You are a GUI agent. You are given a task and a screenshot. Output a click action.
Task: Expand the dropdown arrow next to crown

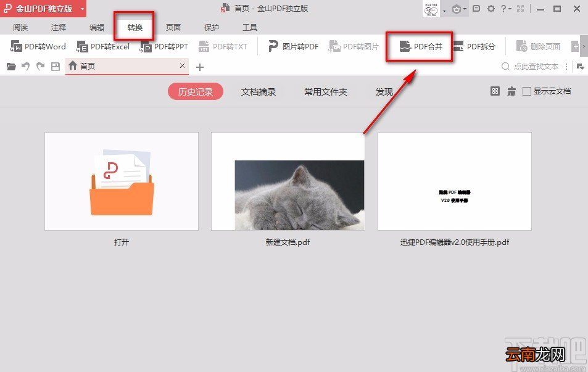465,9
